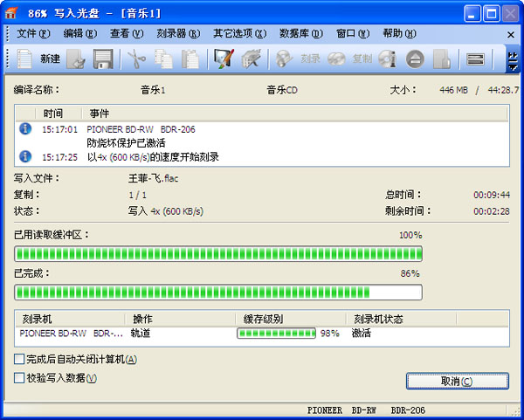Enable 完成后自动关闭计算机 checkbox
Viewport: 524px width, 420px height.
click(19, 359)
